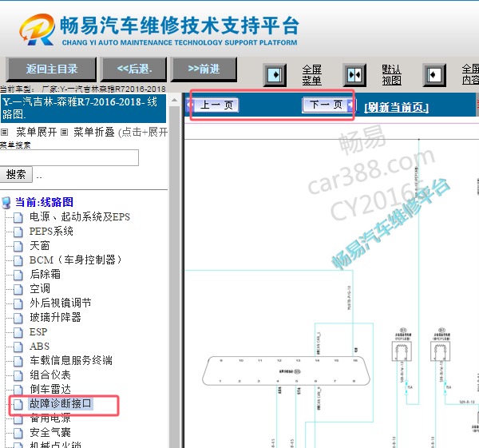Refresh current page via 刷新当前页 link
The image size is (479, 448).
point(396,107)
